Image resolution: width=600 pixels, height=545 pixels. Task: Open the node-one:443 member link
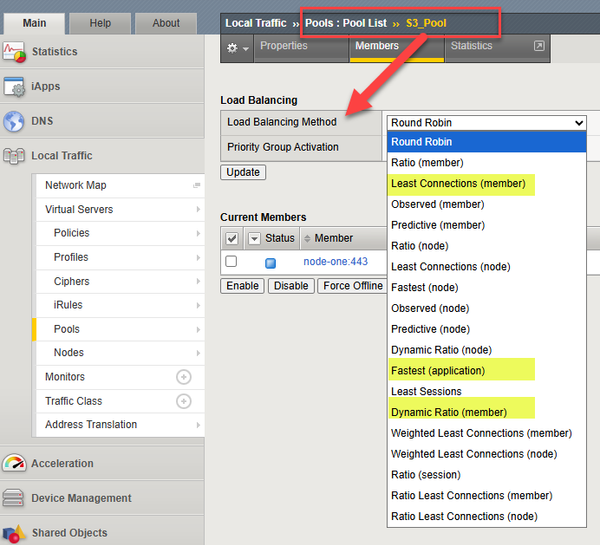pyautogui.click(x=336, y=262)
